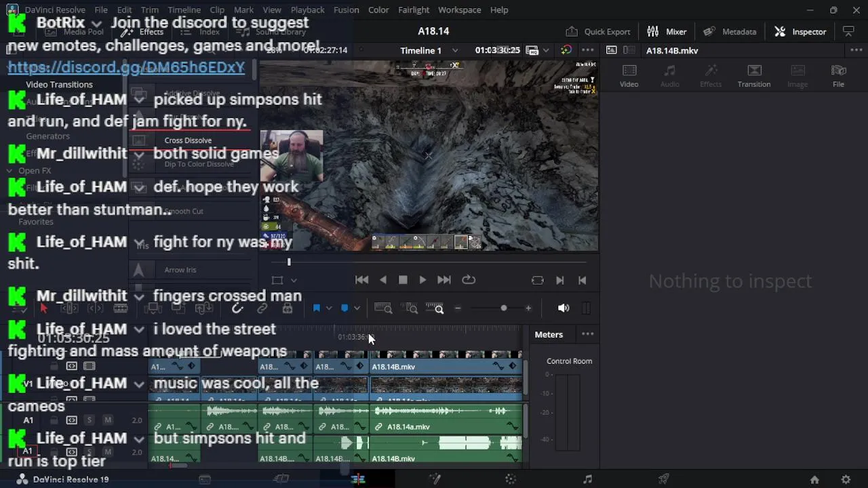Screen dimensions: 868x488
Task: Expand the Timeline 1 name dropdown
Action: click(455, 50)
